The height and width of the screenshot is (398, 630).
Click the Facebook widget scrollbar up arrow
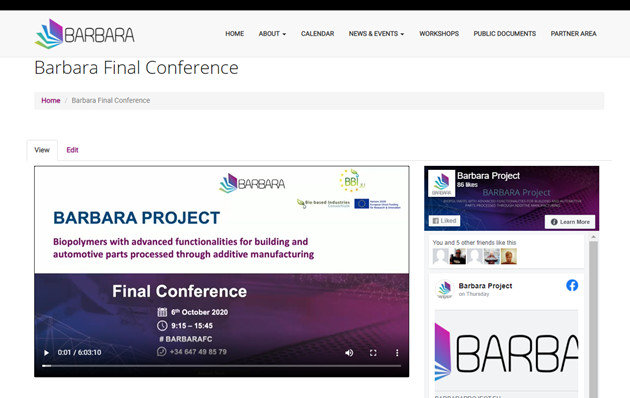click(593, 237)
